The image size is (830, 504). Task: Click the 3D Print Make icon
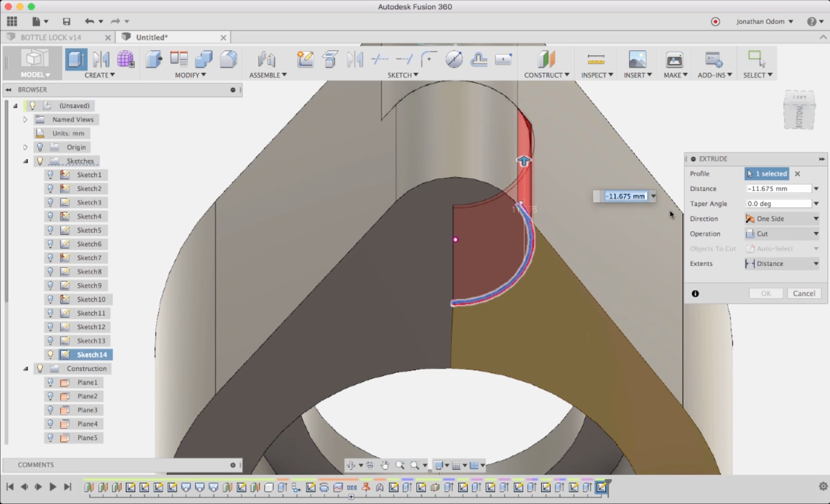pyautogui.click(x=674, y=59)
